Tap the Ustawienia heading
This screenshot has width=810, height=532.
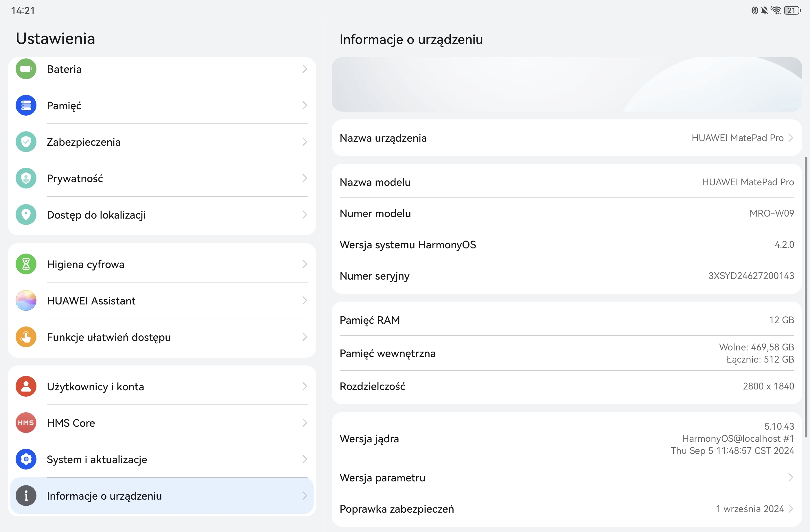(56, 38)
